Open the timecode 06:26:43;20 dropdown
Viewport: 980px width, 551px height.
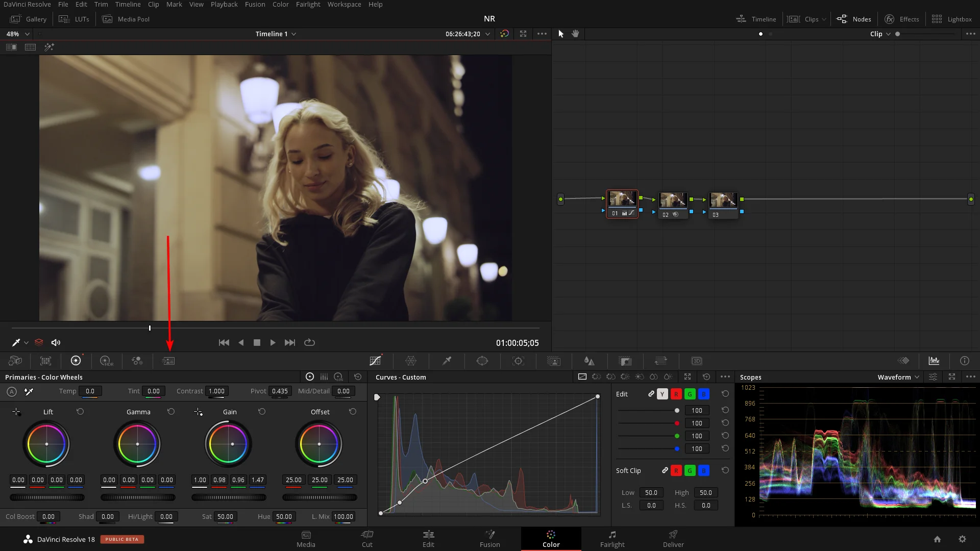(468, 34)
